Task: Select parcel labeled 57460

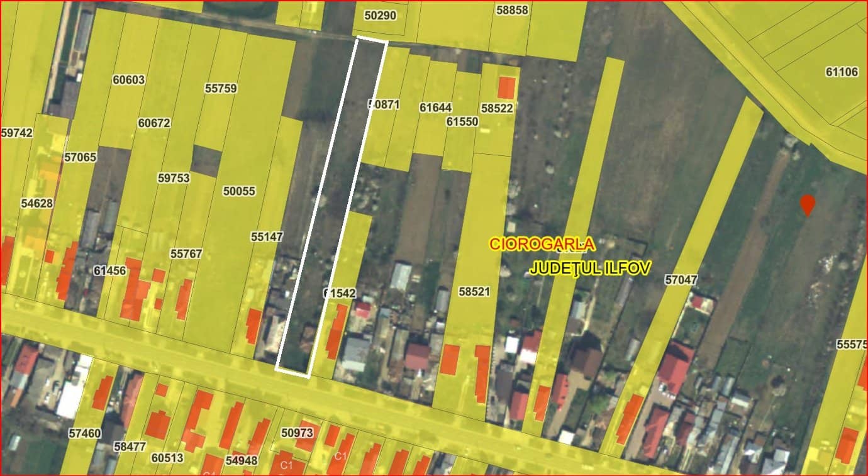Action: 84,433
